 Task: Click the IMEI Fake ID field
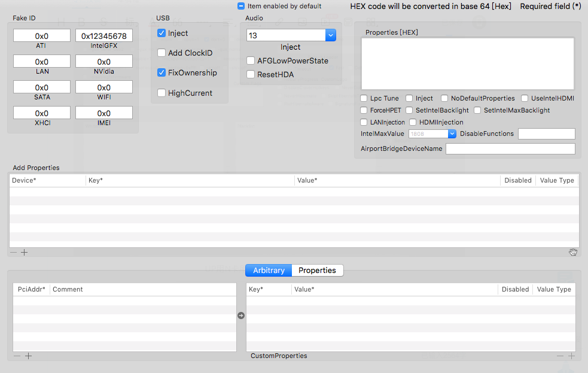point(104,113)
